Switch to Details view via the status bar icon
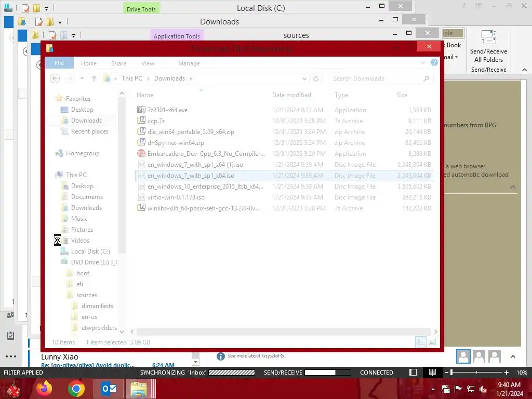Image resolution: width=532 pixels, height=399 pixels. tap(421, 342)
